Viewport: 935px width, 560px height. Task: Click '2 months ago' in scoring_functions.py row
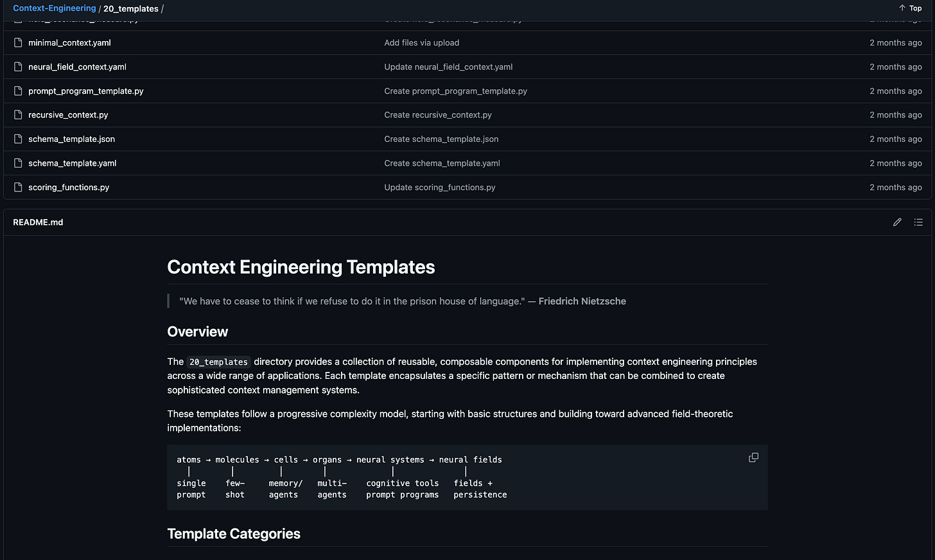click(896, 188)
